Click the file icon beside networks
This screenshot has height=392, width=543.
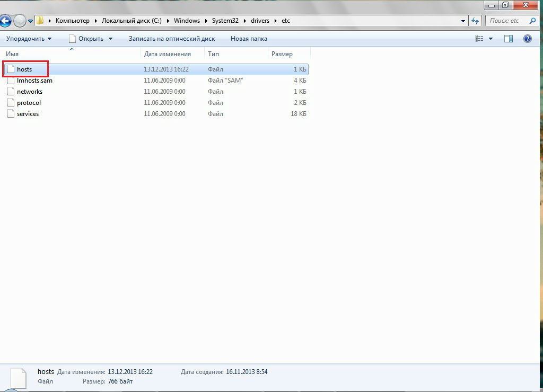click(11, 92)
